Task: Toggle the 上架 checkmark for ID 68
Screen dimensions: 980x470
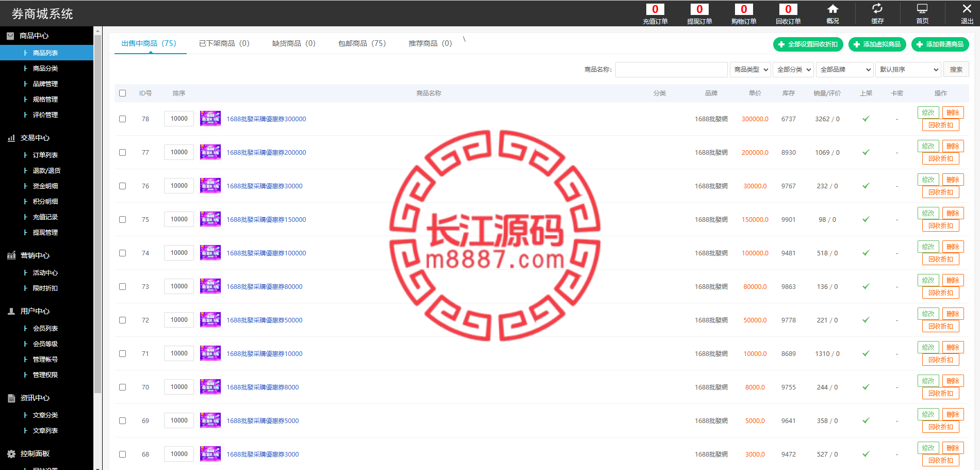Action: click(x=866, y=454)
